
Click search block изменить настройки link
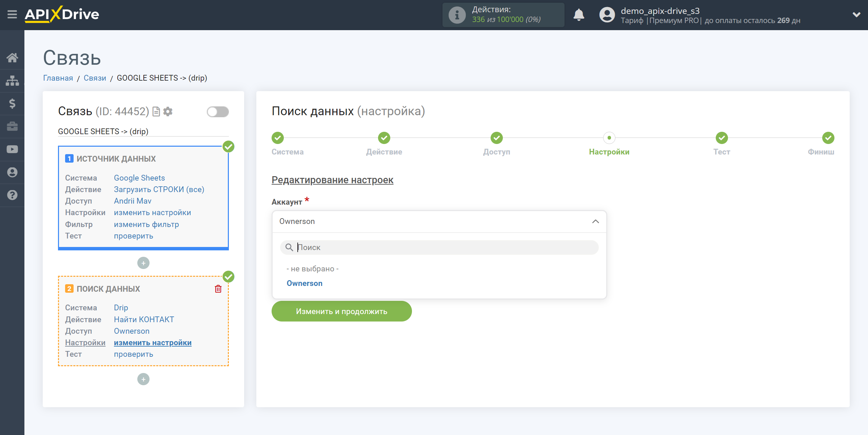[153, 343]
